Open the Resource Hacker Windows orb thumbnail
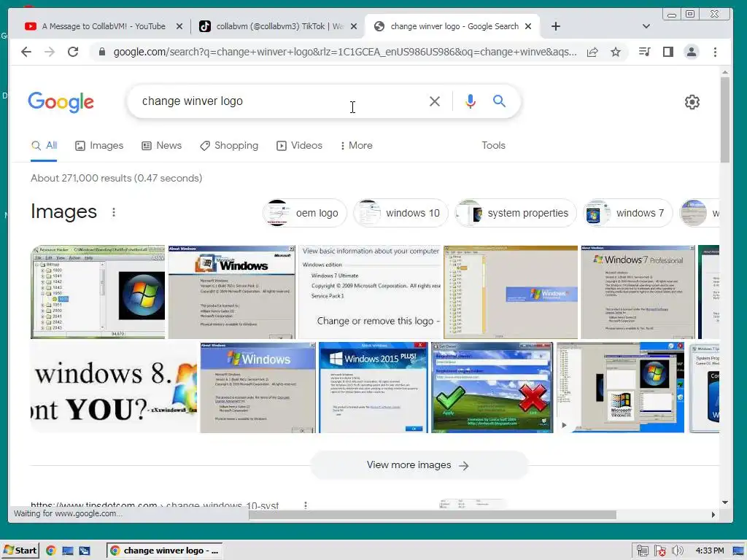747x560 pixels. tap(98, 292)
